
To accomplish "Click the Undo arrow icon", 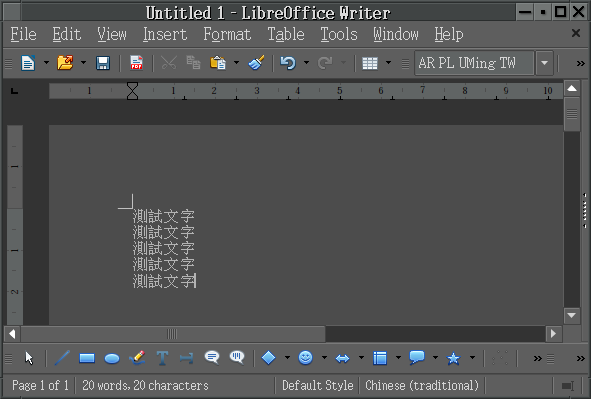I will click(288, 63).
